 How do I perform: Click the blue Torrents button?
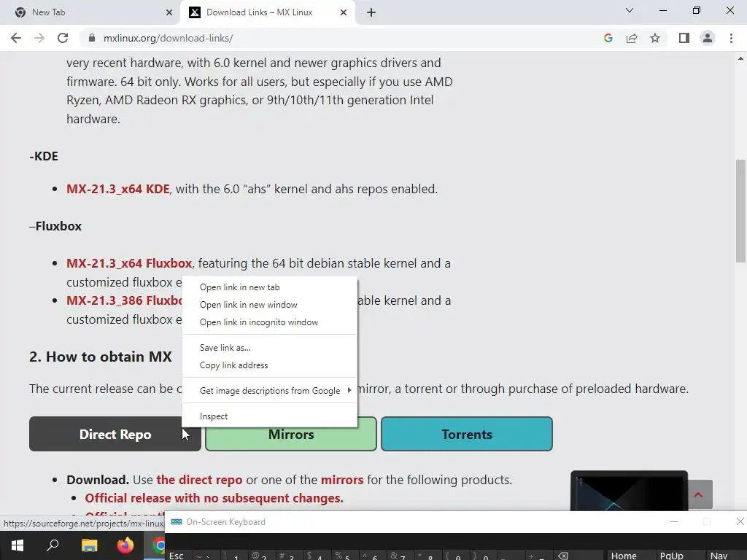click(x=466, y=434)
